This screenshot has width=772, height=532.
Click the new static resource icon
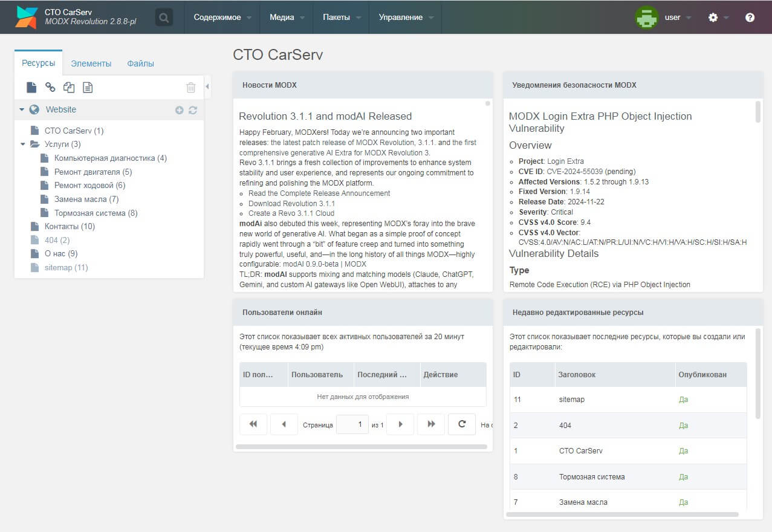pyautogui.click(x=88, y=88)
